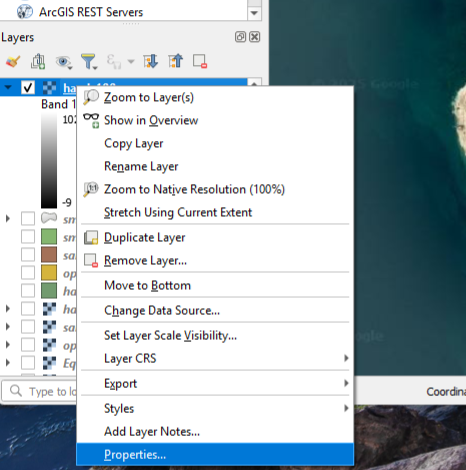466x470 pixels.
Task: Float the Layers panel with dock icon
Action: coord(240,37)
